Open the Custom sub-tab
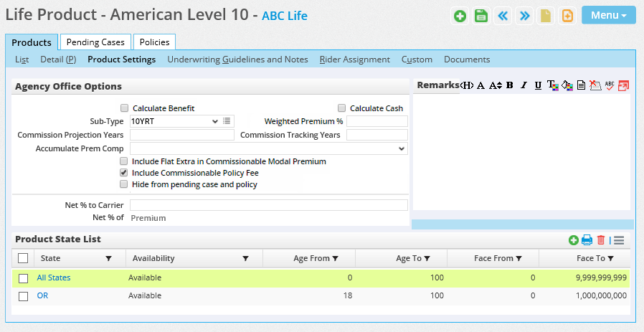 (x=417, y=60)
